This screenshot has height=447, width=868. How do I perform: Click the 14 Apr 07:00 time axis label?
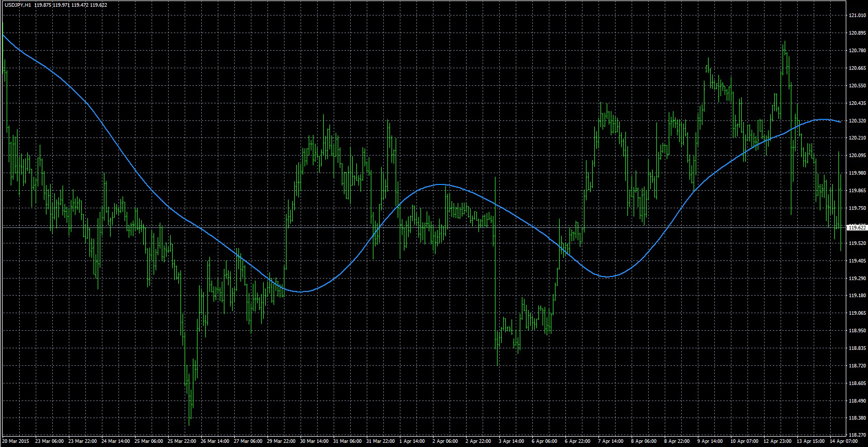[844, 442]
